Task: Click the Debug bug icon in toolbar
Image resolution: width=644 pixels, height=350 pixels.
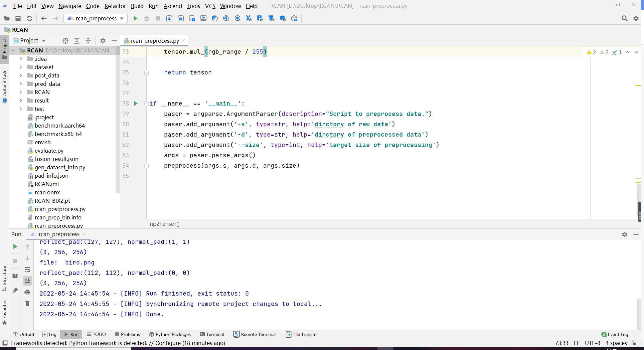Action: pyautogui.click(x=147, y=18)
